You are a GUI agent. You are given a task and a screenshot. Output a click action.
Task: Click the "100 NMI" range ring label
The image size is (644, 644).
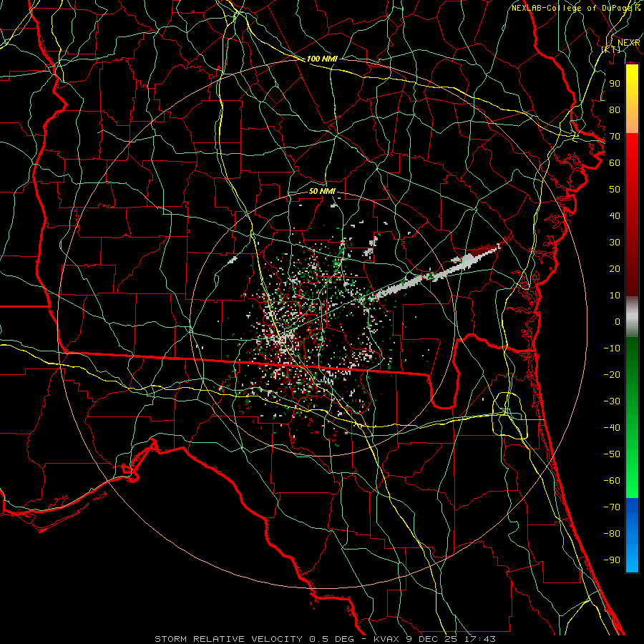pos(322,59)
